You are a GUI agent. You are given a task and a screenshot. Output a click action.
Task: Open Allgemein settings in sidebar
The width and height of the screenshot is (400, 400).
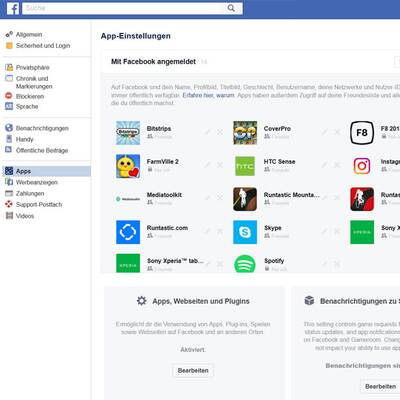pyautogui.click(x=29, y=34)
